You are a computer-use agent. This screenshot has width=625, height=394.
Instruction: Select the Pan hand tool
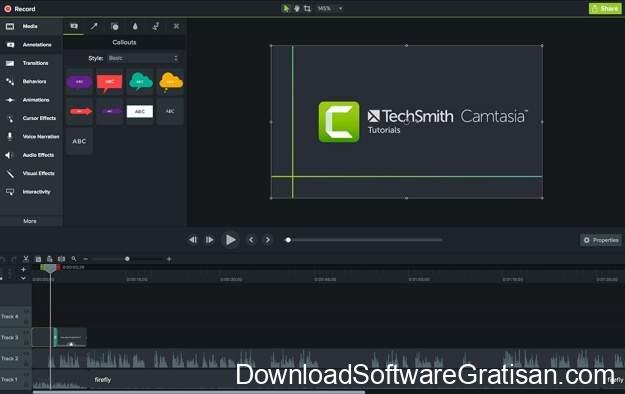[x=297, y=8]
